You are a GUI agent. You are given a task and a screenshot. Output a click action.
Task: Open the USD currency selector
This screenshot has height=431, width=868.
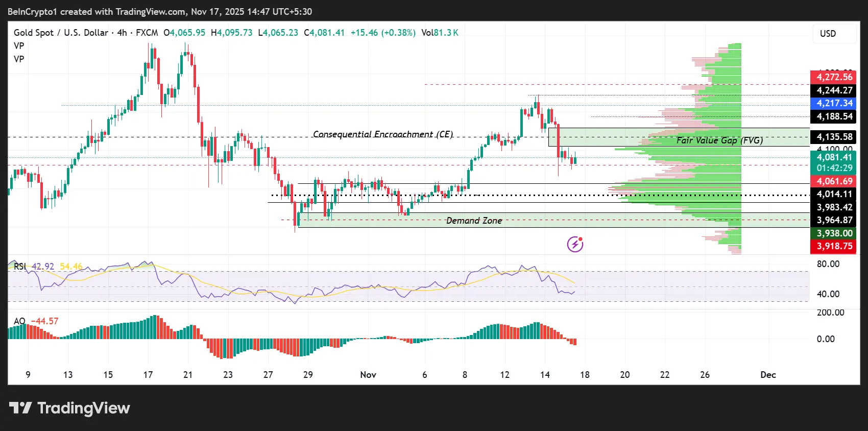point(828,34)
